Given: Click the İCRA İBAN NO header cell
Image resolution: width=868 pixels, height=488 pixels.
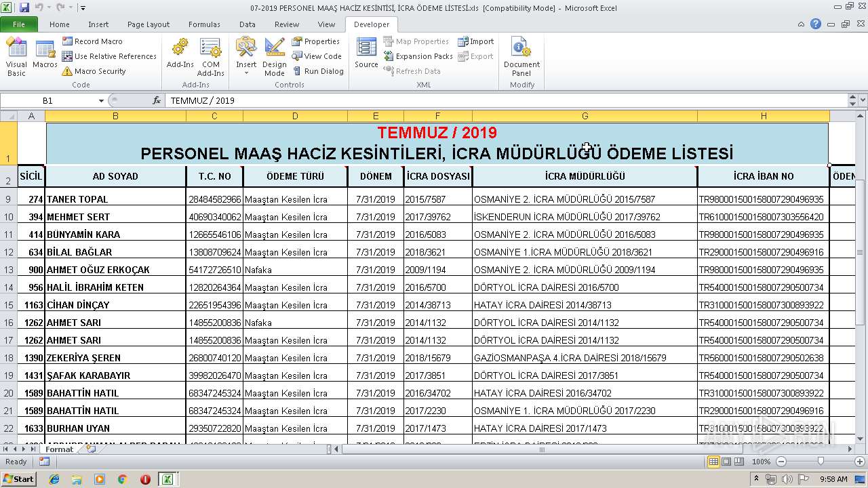Looking at the screenshot, I should click(x=763, y=176).
